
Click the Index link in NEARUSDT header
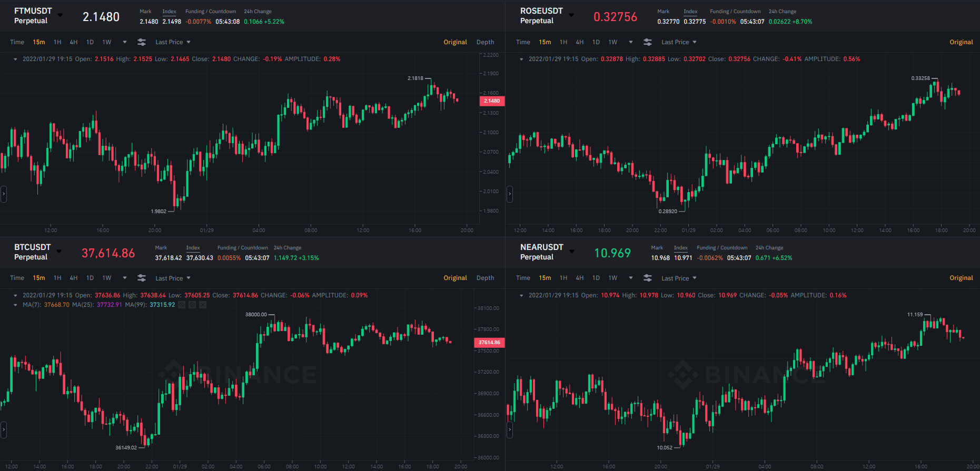click(x=681, y=248)
